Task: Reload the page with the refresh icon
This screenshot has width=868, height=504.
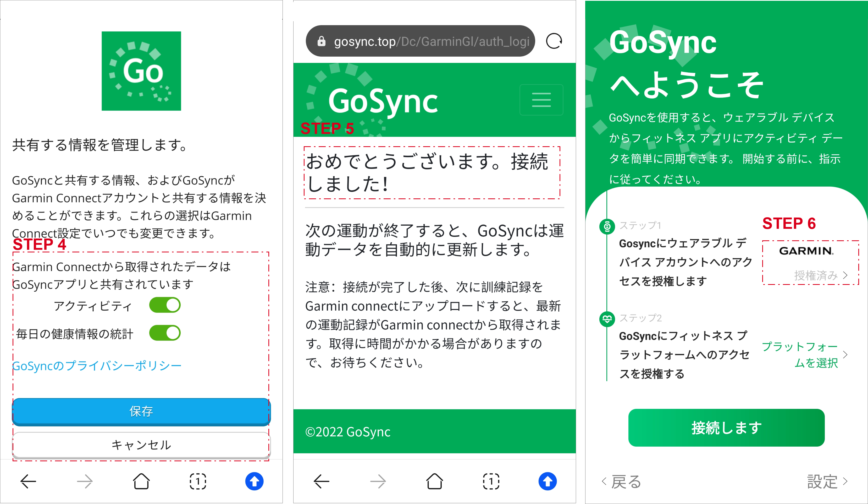Action: click(554, 41)
